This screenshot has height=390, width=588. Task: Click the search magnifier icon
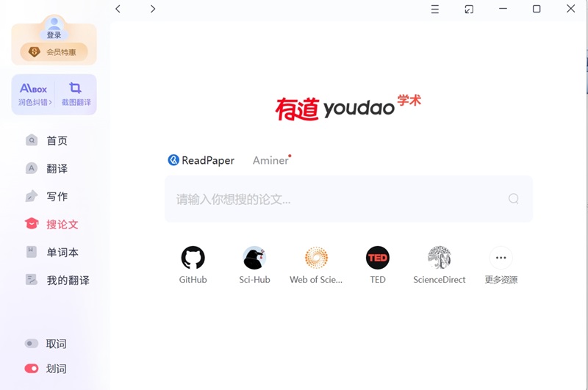coord(514,198)
